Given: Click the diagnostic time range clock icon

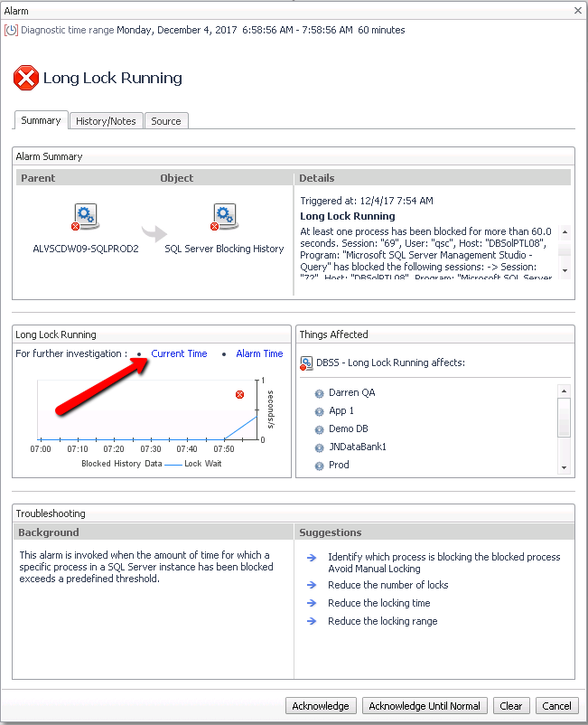Looking at the screenshot, I should [12, 30].
